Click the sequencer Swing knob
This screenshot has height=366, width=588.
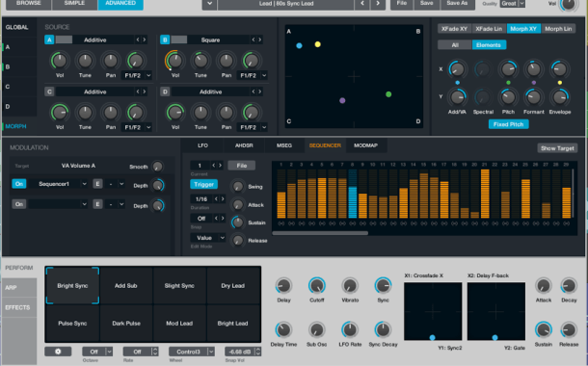pyautogui.click(x=238, y=186)
